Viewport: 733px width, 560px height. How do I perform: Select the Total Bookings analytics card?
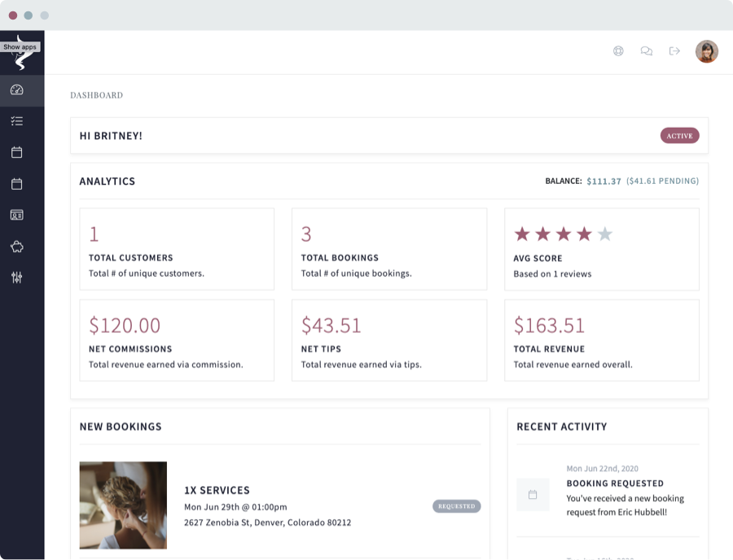389,249
